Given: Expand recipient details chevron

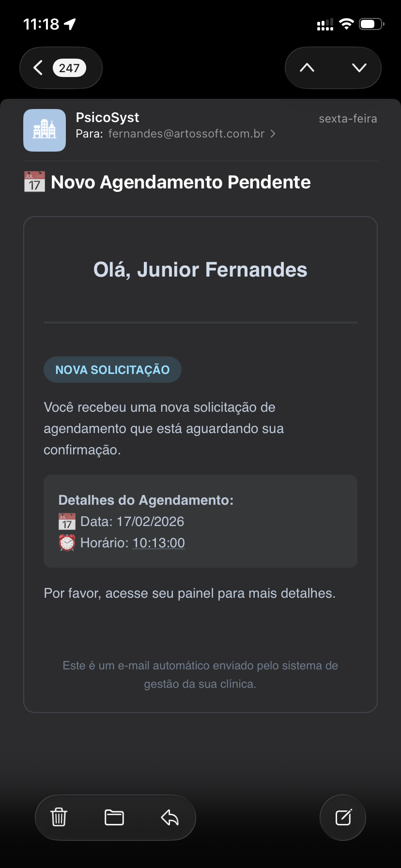Looking at the screenshot, I should point(273,134).
